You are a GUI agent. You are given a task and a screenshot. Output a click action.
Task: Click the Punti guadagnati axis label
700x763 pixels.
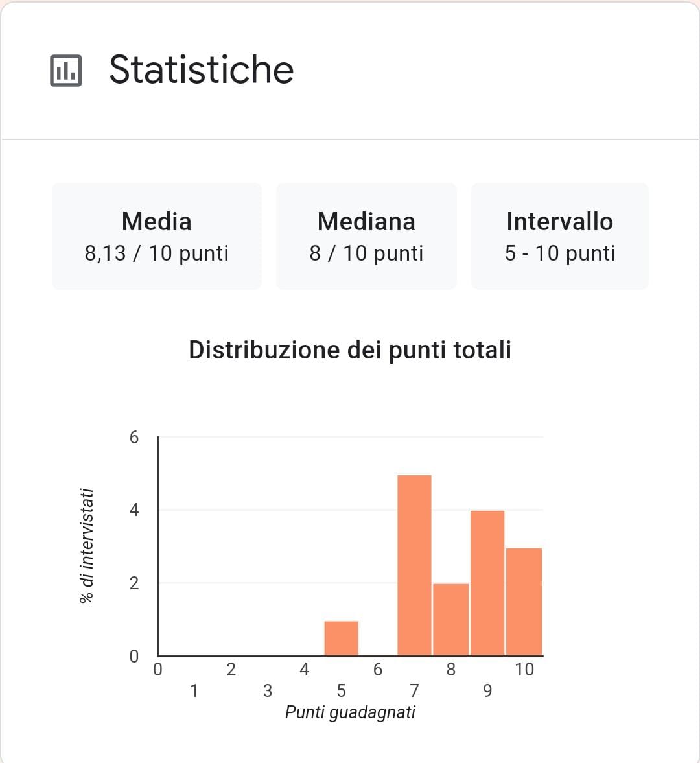tap(350, 712)
